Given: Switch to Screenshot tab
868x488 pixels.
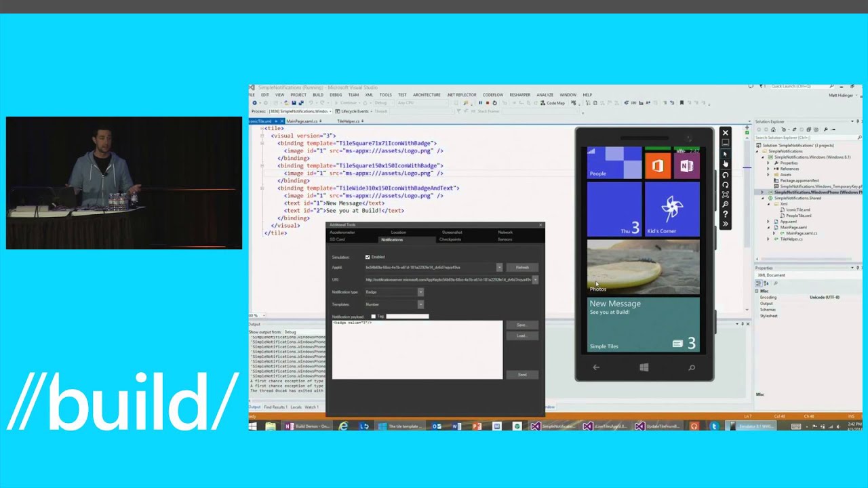Looking at the screenshot, I should pyautogui.click(x=452, y=232).
